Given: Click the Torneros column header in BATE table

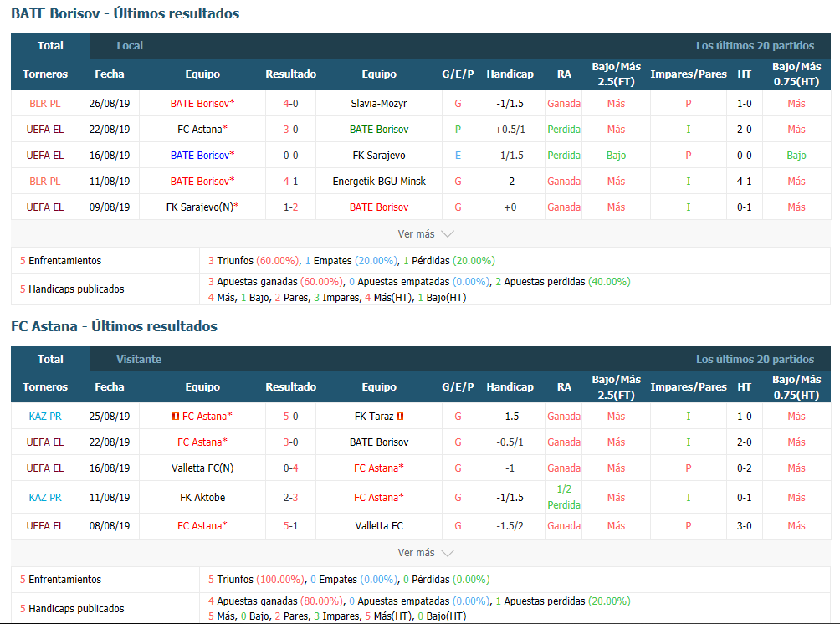Looking at the screenshot, I should pyautogui.click(x=45, y=74).
